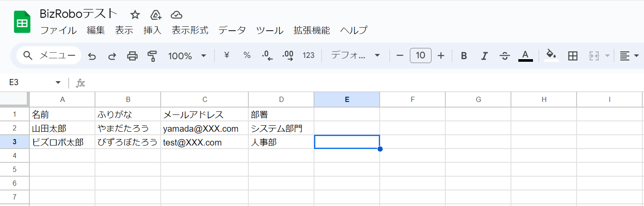Open the horizontal align dropdown
Screen dimensions: 644x206
click(x=629, y=56)
